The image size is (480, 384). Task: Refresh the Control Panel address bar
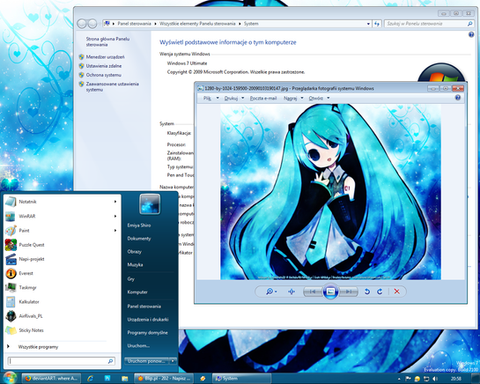[x=377, y=24]
